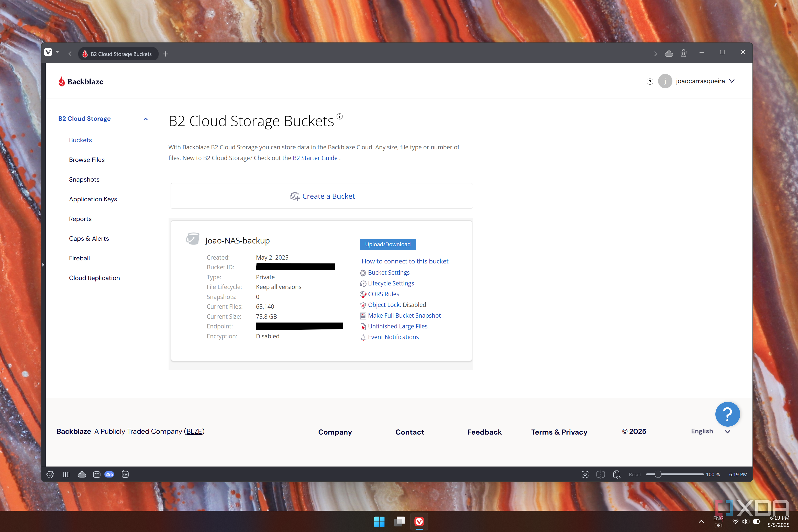Open Vivaldi settings gear in status bar
The width and height of the screenshot is (798, 532).
pyautogui.click(x=50, y=474)
